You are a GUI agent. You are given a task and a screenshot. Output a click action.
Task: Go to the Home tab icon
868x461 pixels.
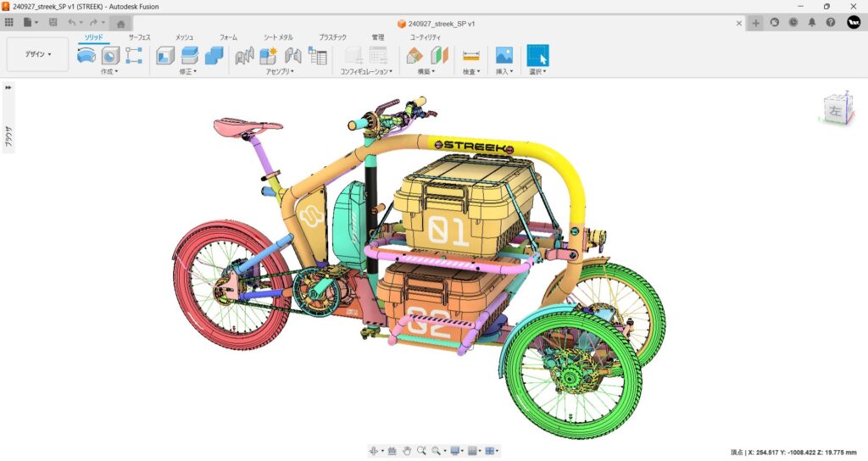120,23
